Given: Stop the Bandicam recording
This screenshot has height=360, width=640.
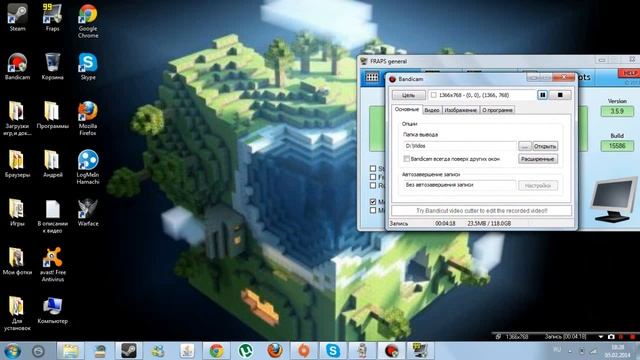Looking at the screenshot, I should click(x=560, y=95).
